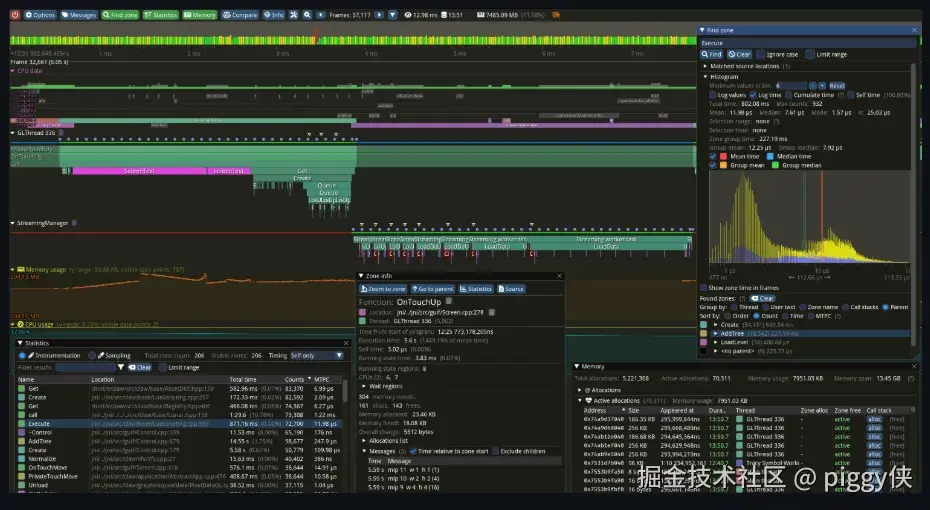Enable Show zone time in frames
The image size is (930, 510).
point(703,288)
